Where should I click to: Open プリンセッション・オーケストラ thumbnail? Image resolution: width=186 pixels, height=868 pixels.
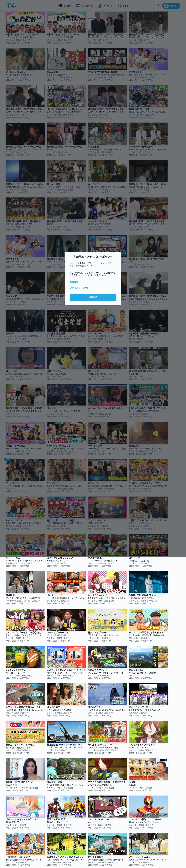click(25, 807)
